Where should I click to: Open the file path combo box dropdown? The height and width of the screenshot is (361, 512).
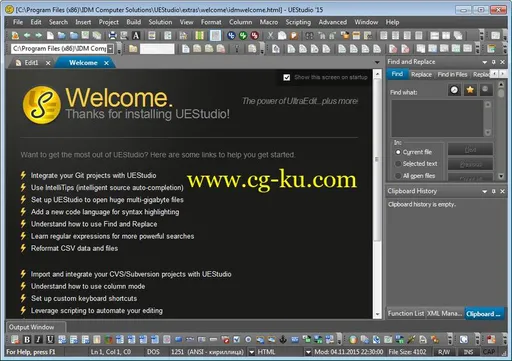[110, 49]
